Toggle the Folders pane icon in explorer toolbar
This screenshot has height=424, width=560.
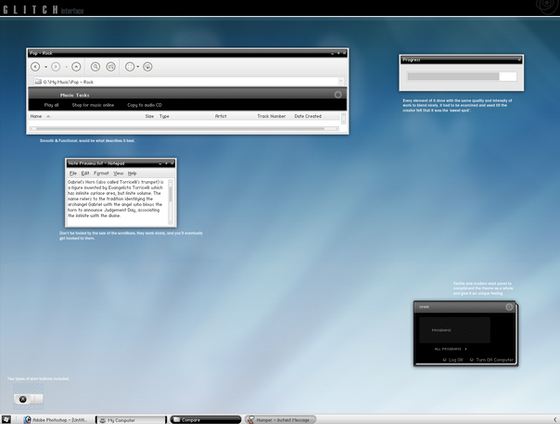tap(111, 66)
